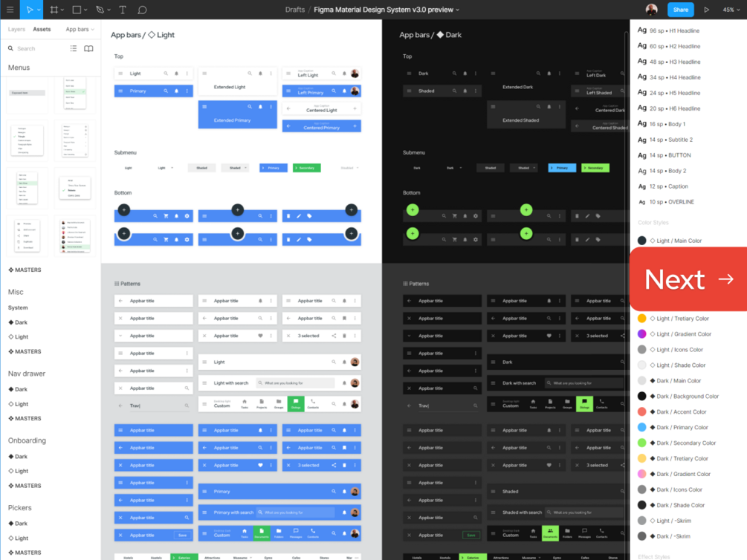Select the Dark / Primary Color swatch
747x560 pixels.
click(641, 427)
